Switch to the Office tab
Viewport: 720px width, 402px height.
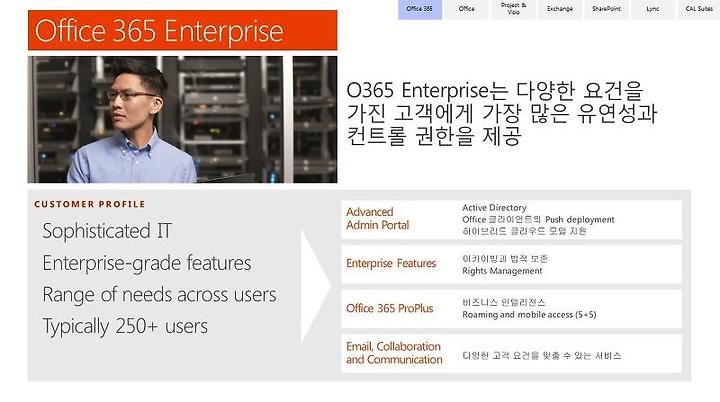pos(467,9)
